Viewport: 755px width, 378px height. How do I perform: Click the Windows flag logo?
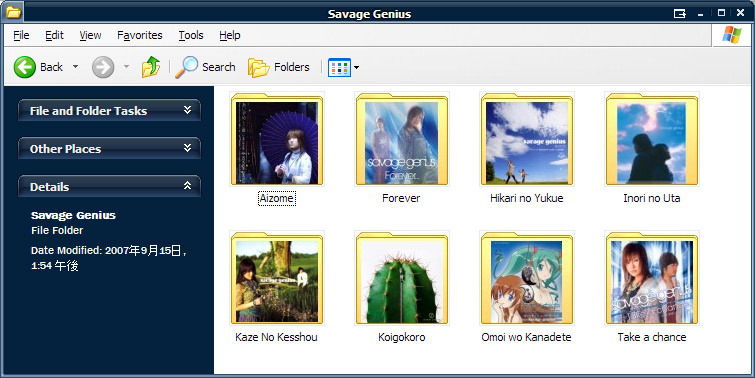coord(732,35)
